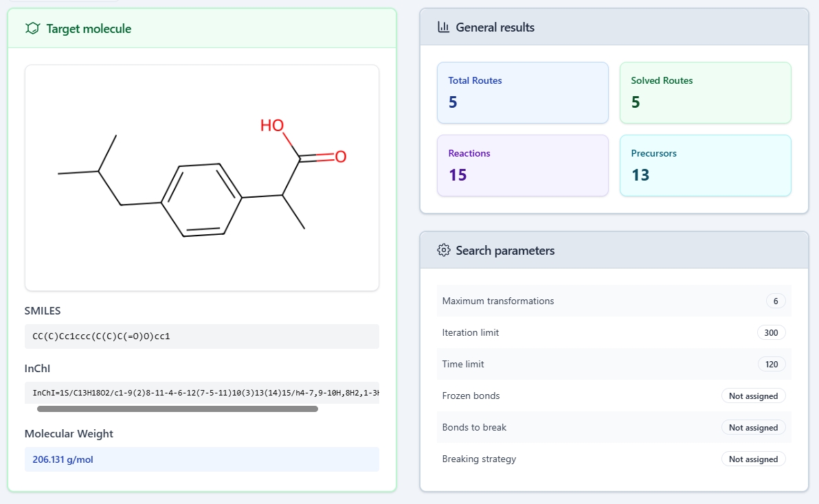Collapse the Target molecule panel header
Viewport: 819px width, 504px height.
point(201,29)
